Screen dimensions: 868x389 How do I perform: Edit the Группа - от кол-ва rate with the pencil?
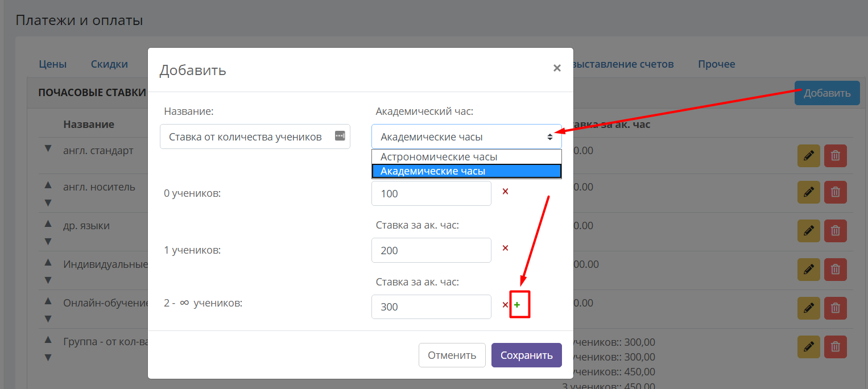pos(808,347)
